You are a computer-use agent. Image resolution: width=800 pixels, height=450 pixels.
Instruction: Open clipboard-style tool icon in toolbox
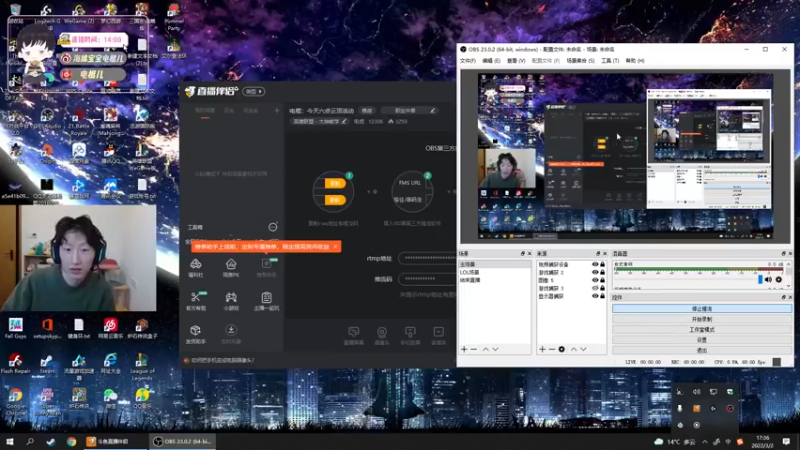tap(266, 301)
